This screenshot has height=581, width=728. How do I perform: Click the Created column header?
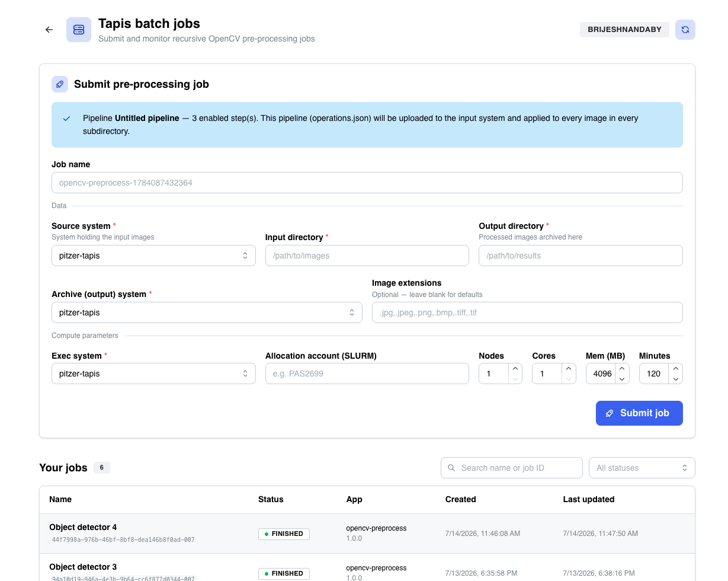[461, 499]
